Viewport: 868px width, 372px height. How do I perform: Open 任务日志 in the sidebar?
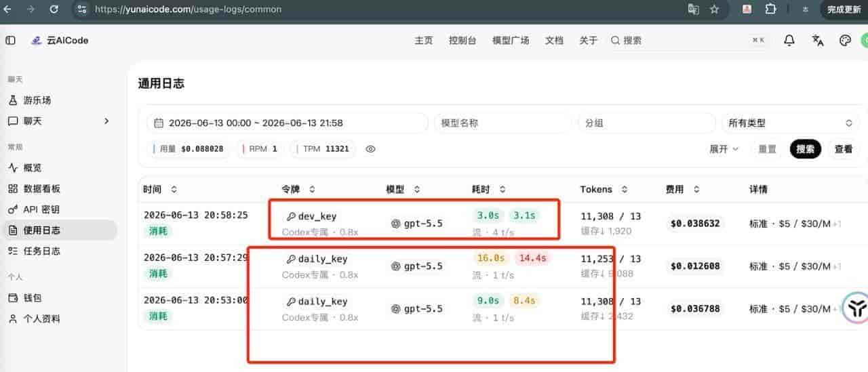pos(60,251)
